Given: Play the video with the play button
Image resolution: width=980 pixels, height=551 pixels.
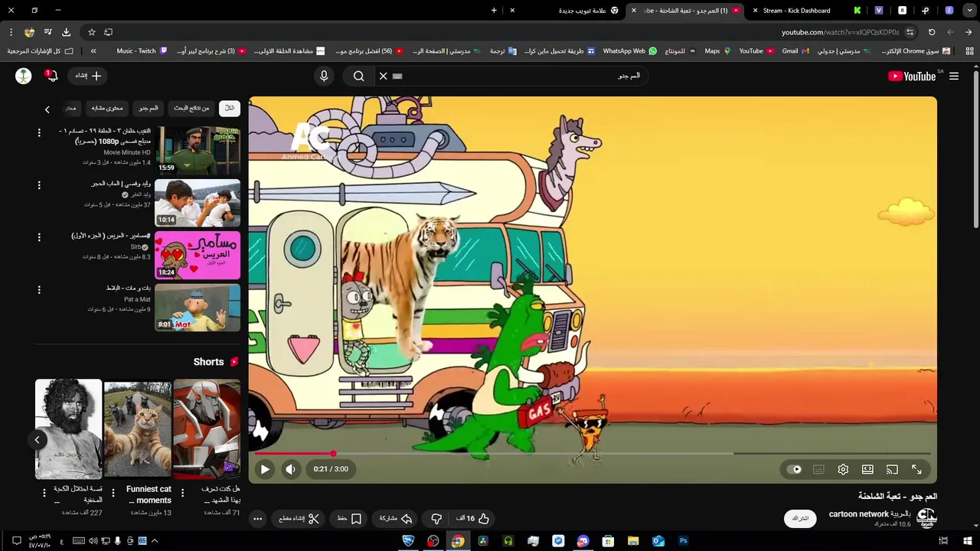Looking at the screenshot, I should click(265, 469).
